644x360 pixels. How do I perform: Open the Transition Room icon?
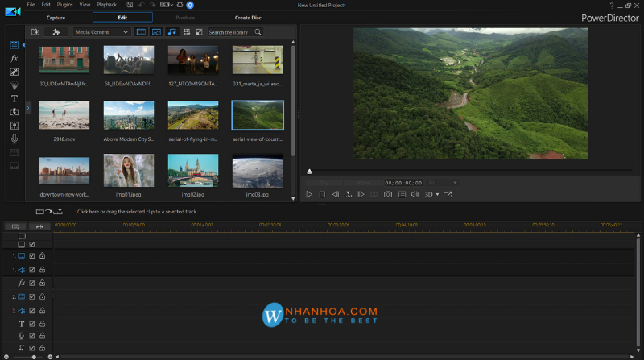pyautogui.click(x=14, y=112)
